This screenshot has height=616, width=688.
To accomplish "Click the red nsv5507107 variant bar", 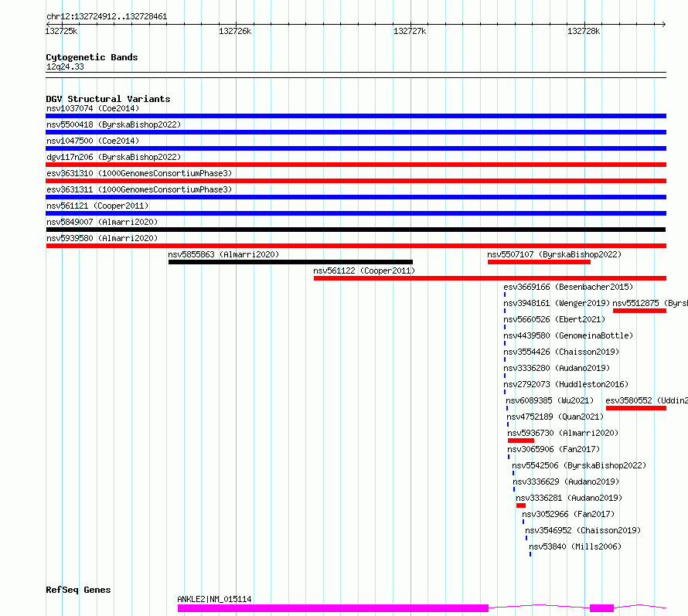I will click(x=539, y=262).
